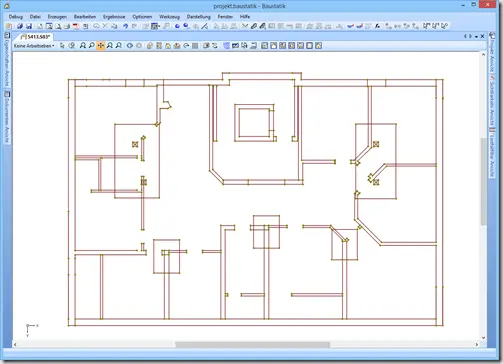This screenshot has width=503, height=364.
Task: Close the active document with the X
Action: tap(482, 36)
